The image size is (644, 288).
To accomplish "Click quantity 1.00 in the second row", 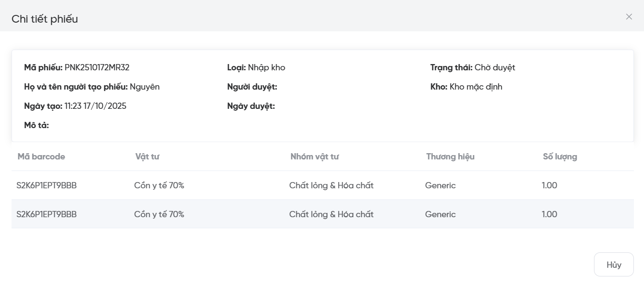I will pyautogui.click(x=549, y=214).
